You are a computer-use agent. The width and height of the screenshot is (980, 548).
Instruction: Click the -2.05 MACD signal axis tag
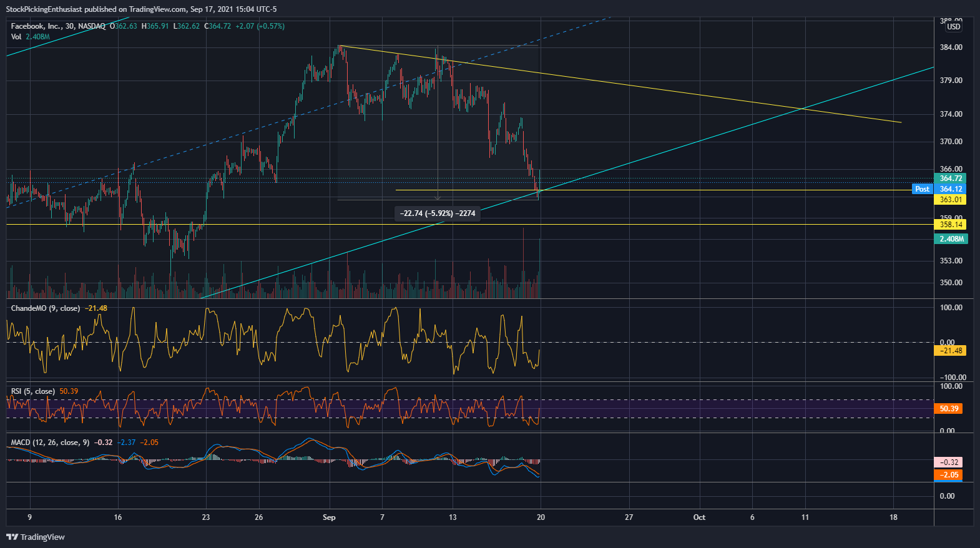[948, 475]
